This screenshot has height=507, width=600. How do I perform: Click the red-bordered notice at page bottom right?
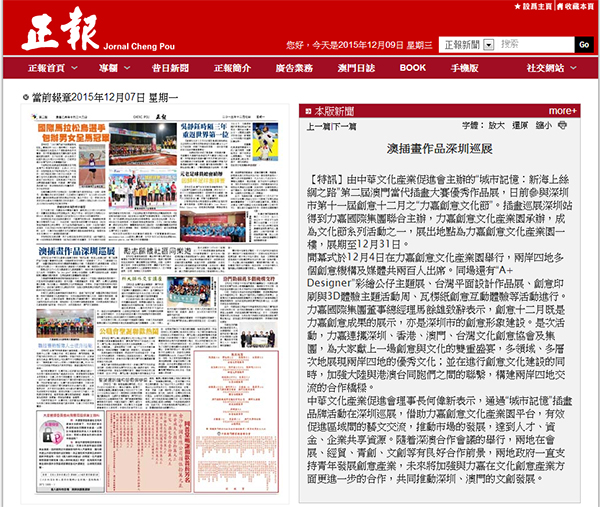click(236, 421)
